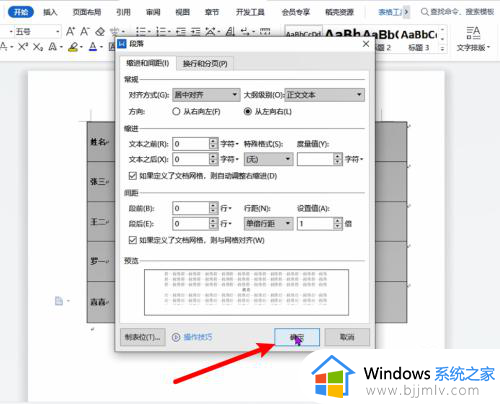
Task: Click the subscript X₂ icon
Action: click(38, 47)
